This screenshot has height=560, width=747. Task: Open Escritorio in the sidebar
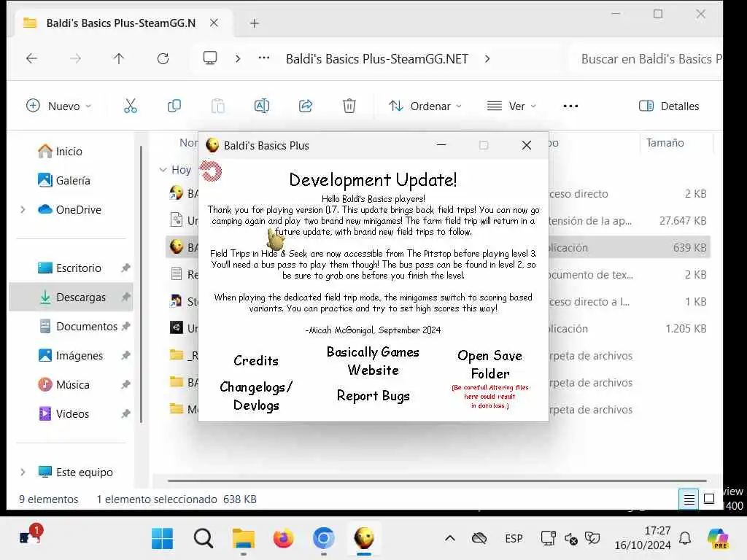[x=71, y=268]
